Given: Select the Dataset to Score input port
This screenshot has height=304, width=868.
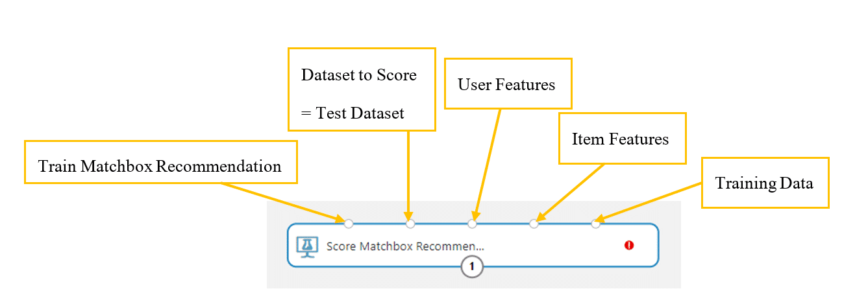Looking at the screenshot, I should [410, 224].
